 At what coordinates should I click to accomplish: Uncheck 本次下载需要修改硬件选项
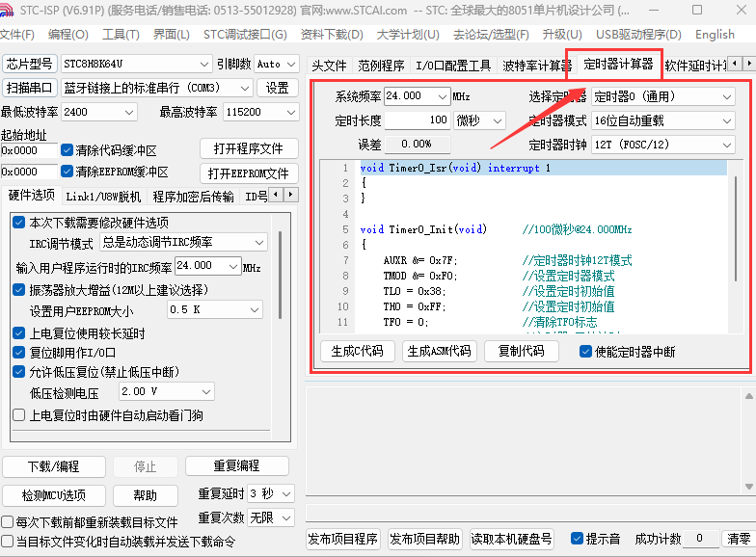point(19,222)
